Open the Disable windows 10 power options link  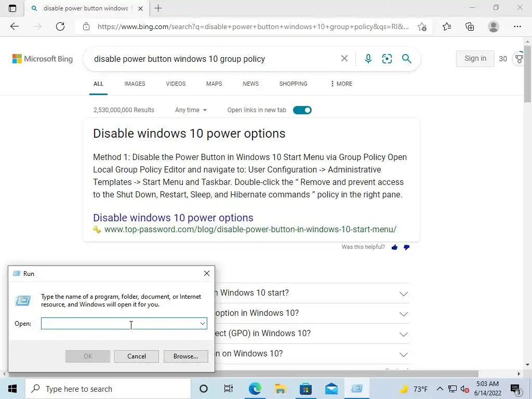pos(173,218)
